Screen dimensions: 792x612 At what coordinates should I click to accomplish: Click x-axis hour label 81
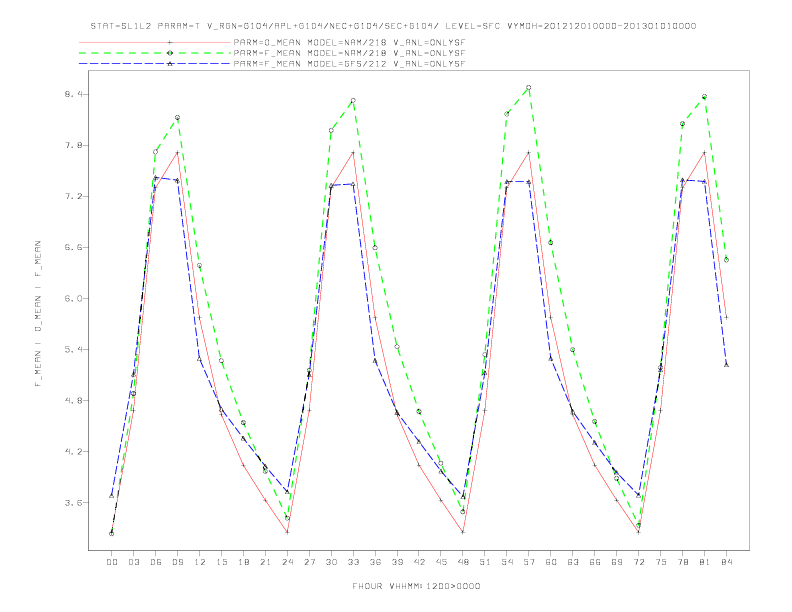click(x=705, y=562)
